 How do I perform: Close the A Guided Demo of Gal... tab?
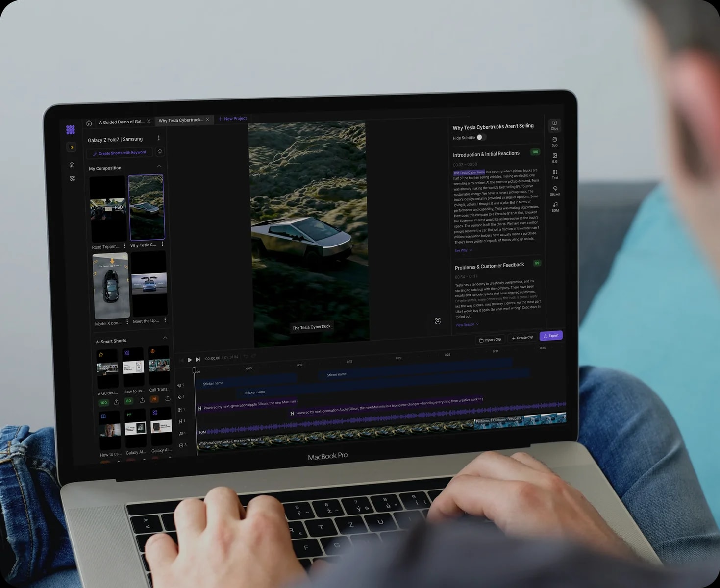149,121
